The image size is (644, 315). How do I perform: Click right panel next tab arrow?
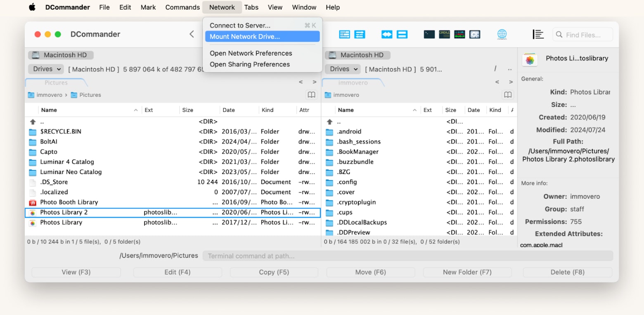click(x=511, y=82)
